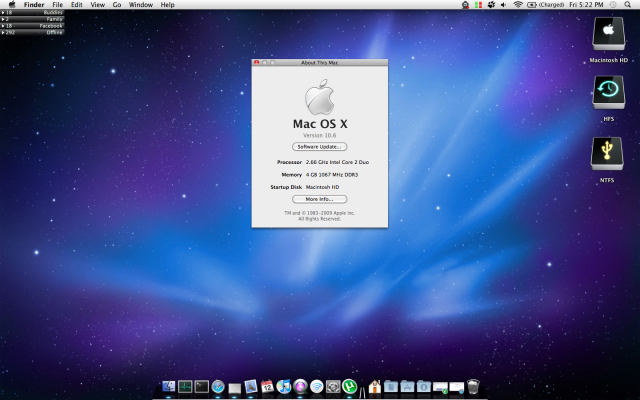Open System Preferences in the Dock
The image size is (640, 400).
coord(333,387)
